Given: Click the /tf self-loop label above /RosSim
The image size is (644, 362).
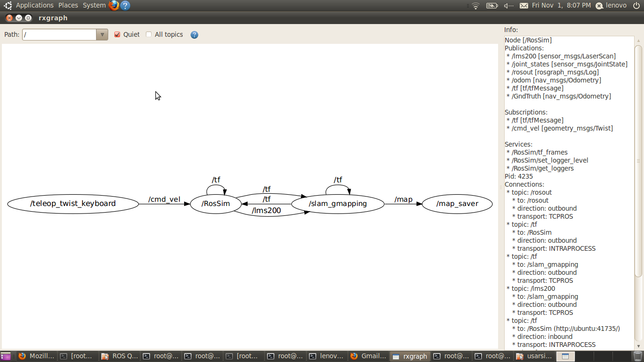Looking at the screenshot, I should pos(216,180).
